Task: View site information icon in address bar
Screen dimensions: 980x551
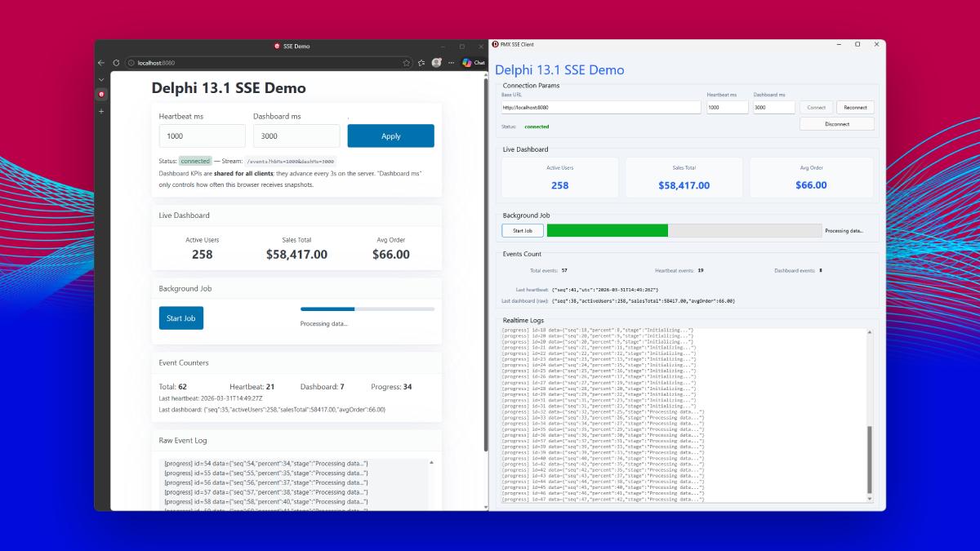Action: [x=131, y=63]
